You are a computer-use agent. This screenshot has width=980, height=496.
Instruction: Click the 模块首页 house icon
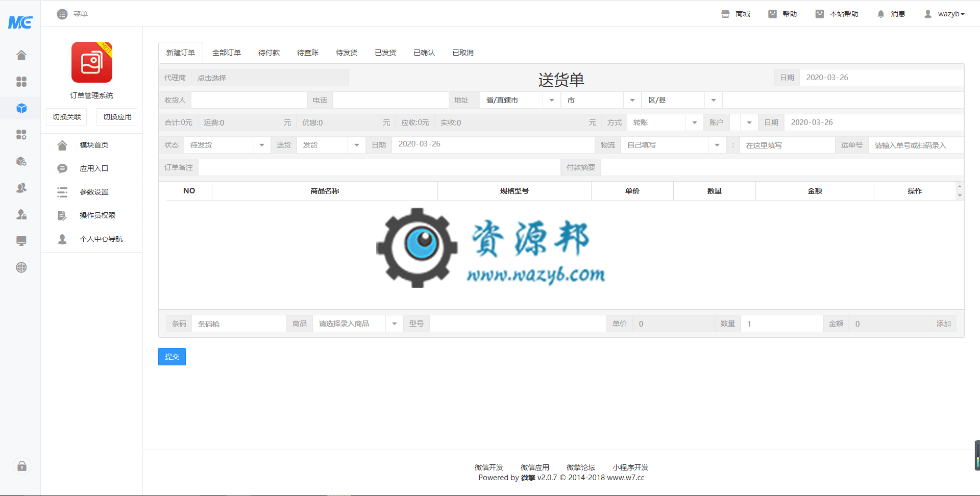(62, 145)
